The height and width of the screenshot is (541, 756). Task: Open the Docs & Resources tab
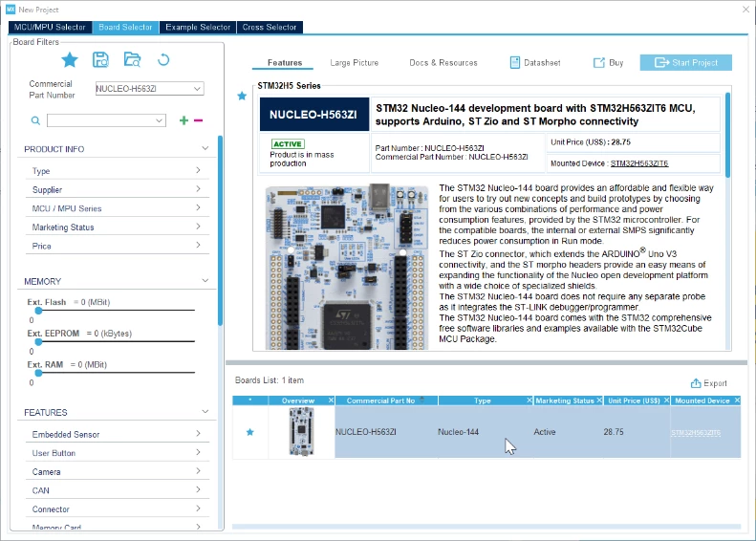pos(443,63)
